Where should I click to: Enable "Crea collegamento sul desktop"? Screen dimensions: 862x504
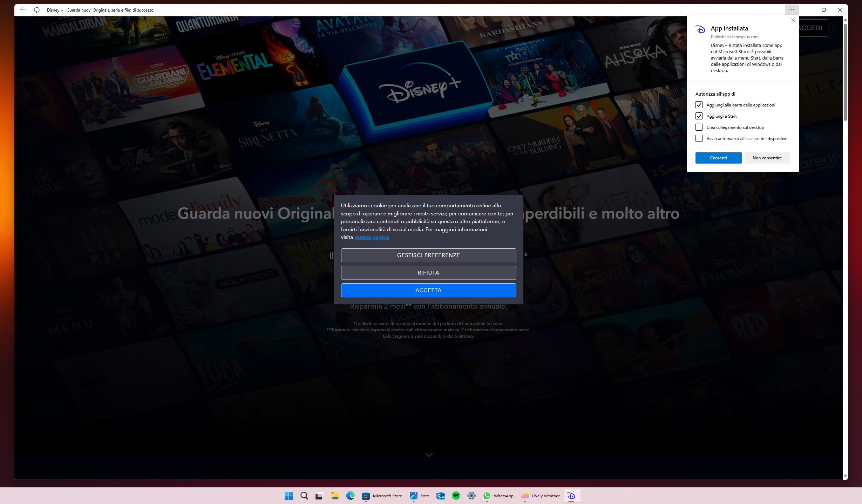(699, 127)
